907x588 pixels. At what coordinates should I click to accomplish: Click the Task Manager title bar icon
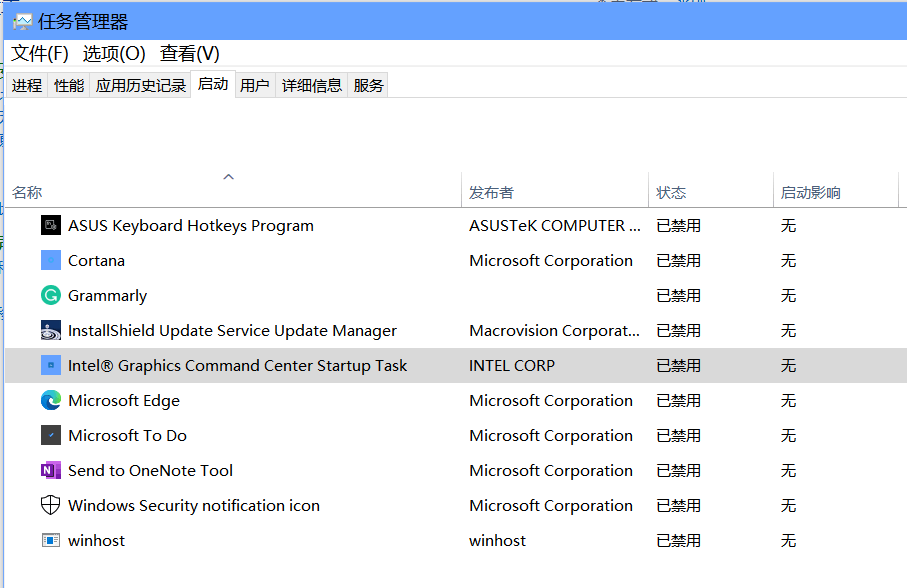(x=23, y=22)
